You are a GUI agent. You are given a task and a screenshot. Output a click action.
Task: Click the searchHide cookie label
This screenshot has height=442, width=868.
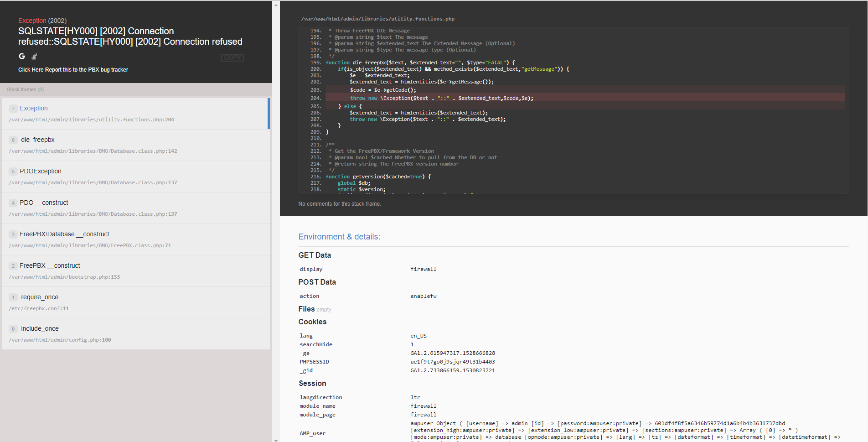316,344
